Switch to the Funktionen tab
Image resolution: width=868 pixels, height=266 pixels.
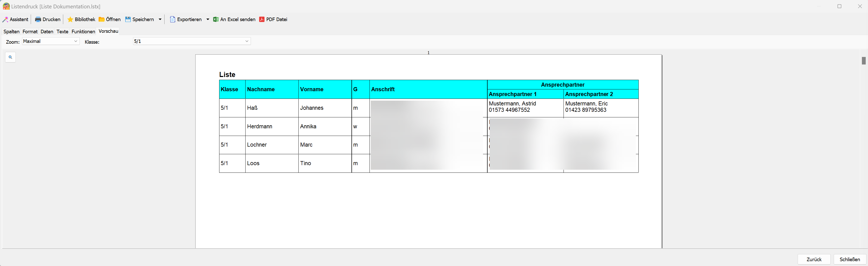click(x=83, y=32)
